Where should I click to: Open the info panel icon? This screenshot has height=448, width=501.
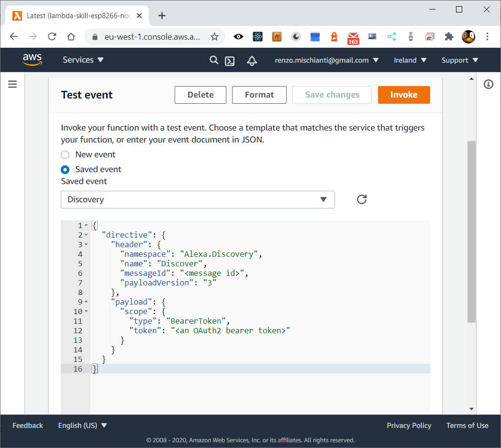[488, 84]
